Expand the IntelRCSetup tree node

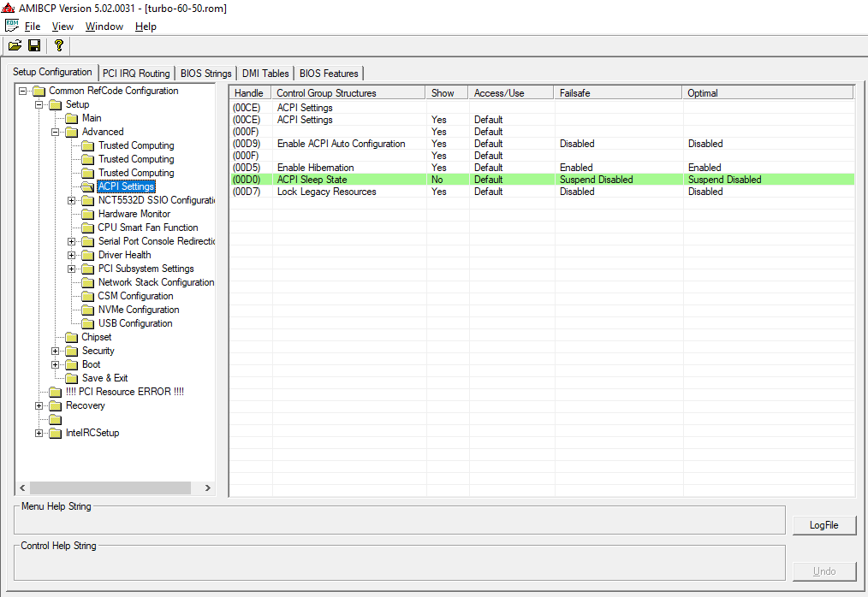[x=39, y=434]
